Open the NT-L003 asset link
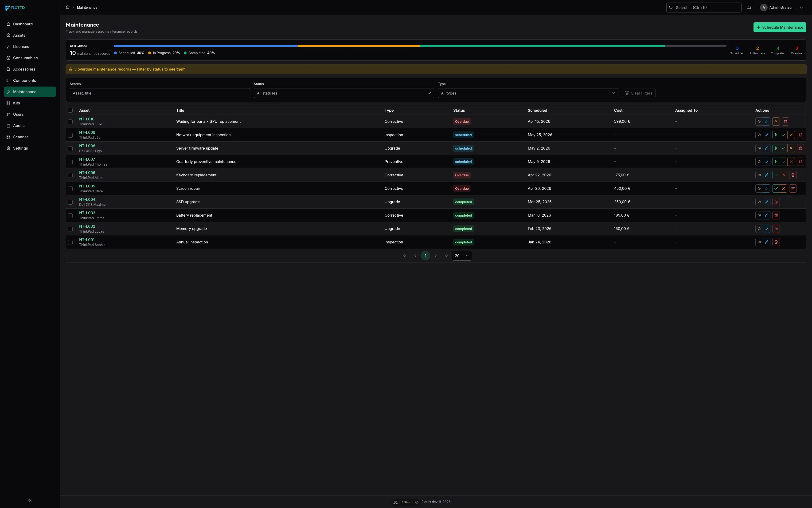812x508 pixels. pos(87,213)
